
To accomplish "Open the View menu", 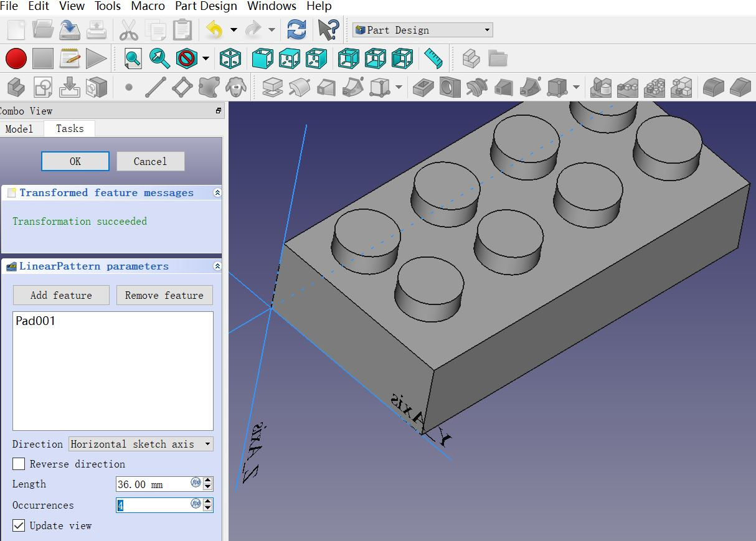I will point(72,6).
